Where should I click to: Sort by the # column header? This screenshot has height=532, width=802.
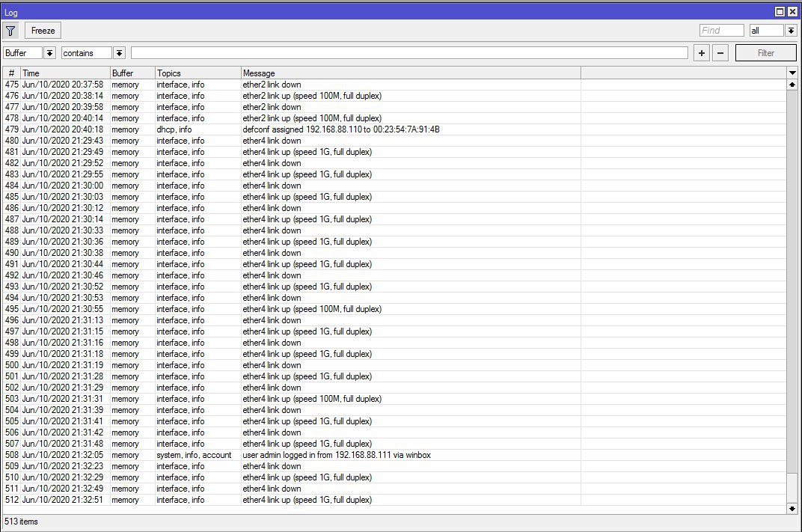pyautogui.click(x=12, y=73)
